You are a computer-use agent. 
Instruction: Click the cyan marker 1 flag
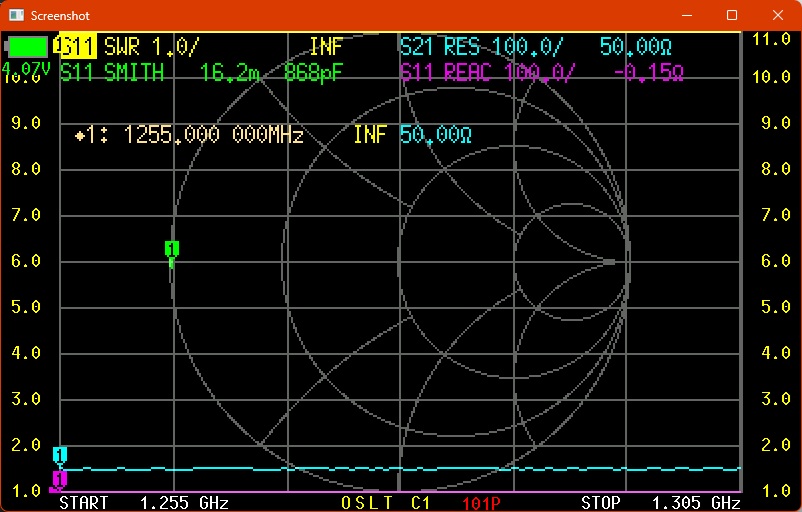pyautogui.click(x=60, y=456)
